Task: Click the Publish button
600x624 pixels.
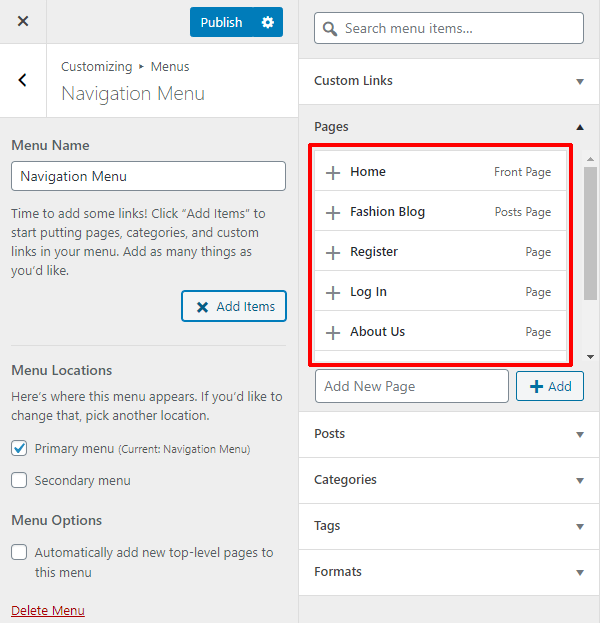Action: (x=221, y=22)
